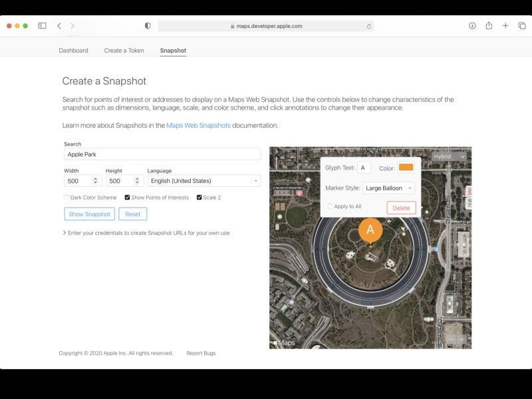Click the orange Color swatch in the popup

(406, 168)
